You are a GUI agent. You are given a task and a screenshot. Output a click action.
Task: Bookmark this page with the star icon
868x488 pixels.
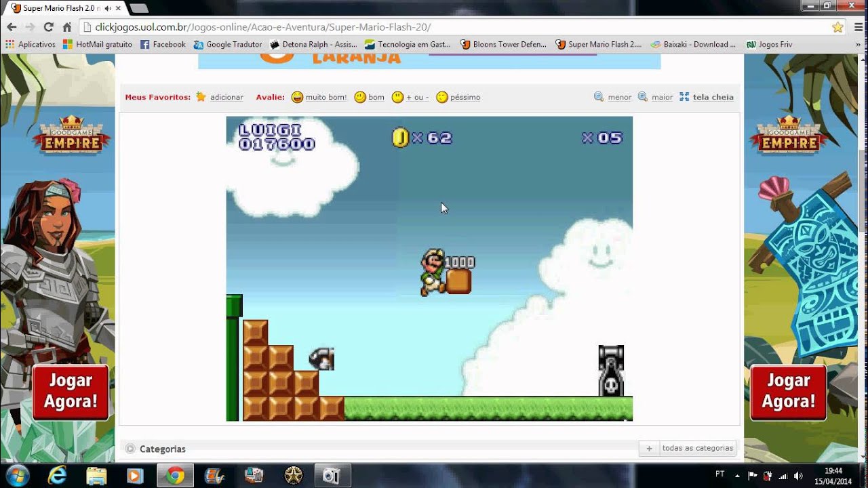pos(837,27)
